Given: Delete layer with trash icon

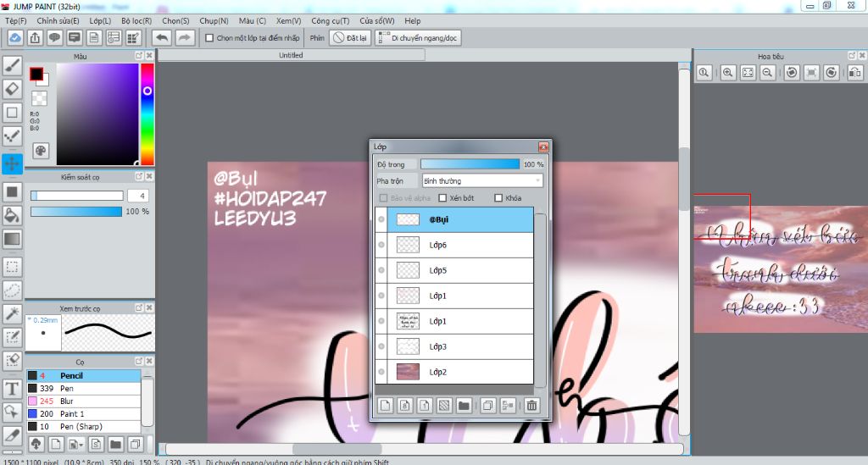Looking at the screenshot, I should point(531,406).
